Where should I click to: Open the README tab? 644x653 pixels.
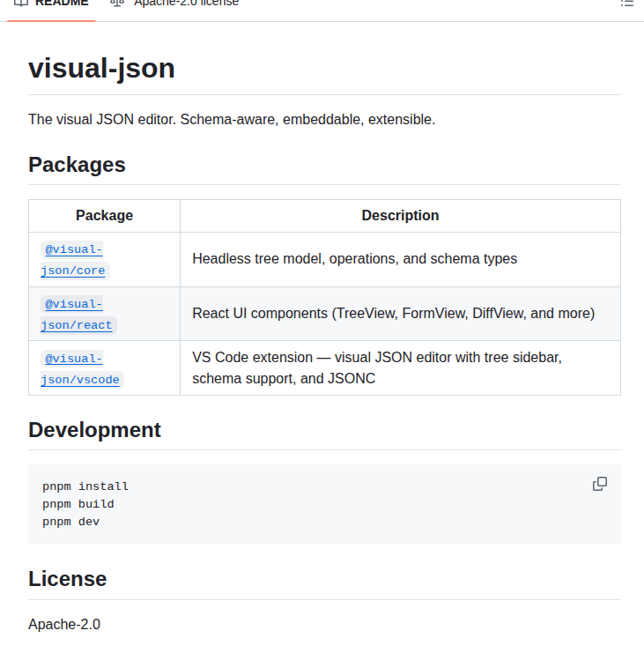click(51, 5)
